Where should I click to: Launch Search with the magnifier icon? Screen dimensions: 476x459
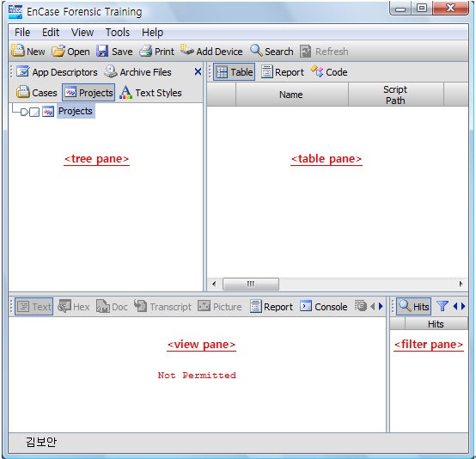[257, 51]
